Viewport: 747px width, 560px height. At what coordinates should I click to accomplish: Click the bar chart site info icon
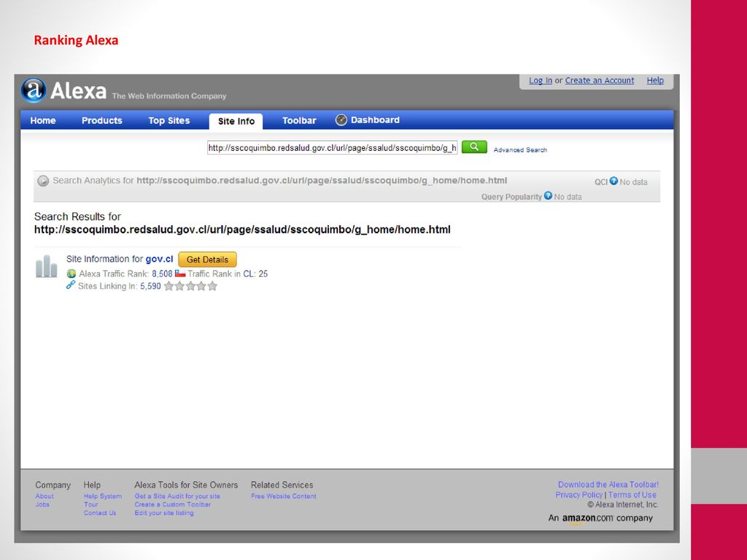[x=46, y=266]
